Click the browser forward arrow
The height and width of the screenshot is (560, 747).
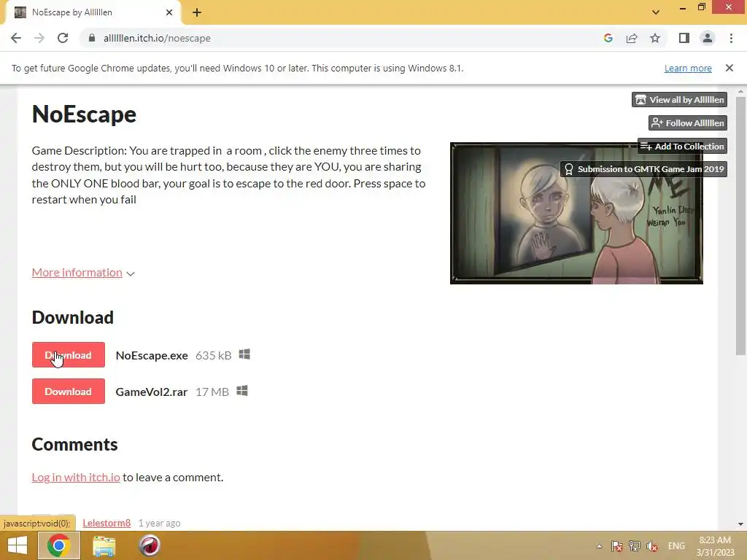point(39,38)
